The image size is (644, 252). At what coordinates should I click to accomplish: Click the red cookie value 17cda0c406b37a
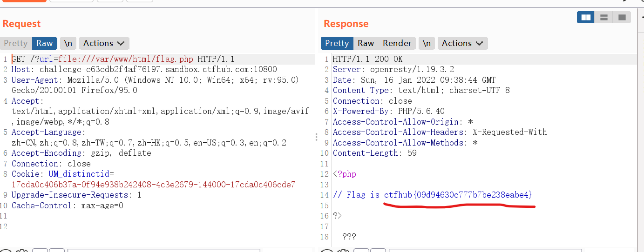coord(153,185)
